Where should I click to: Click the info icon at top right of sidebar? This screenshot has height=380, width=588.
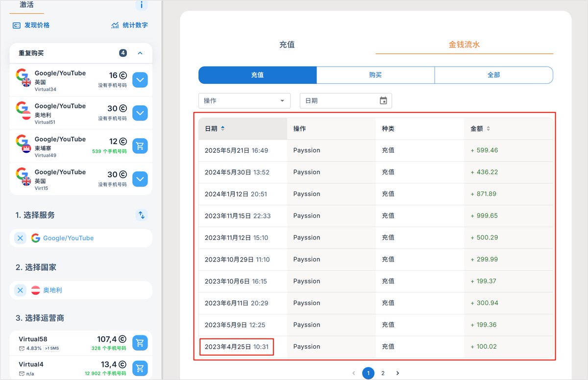coord(142,5)
